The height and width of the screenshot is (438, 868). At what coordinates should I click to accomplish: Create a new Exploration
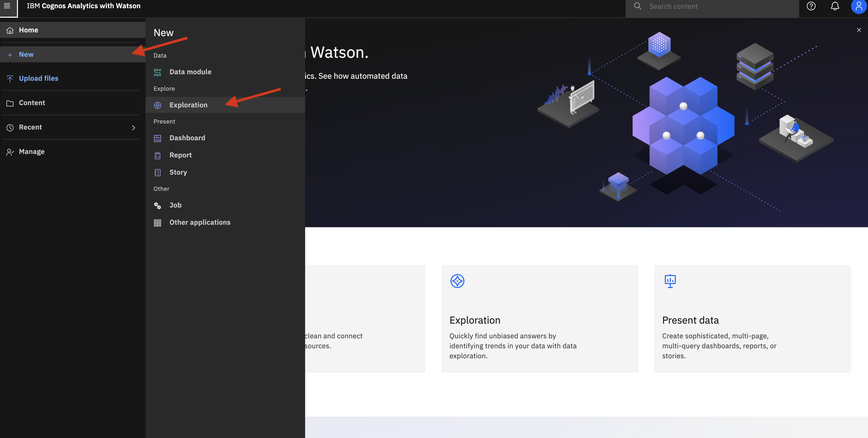click(x=225, y=105)
